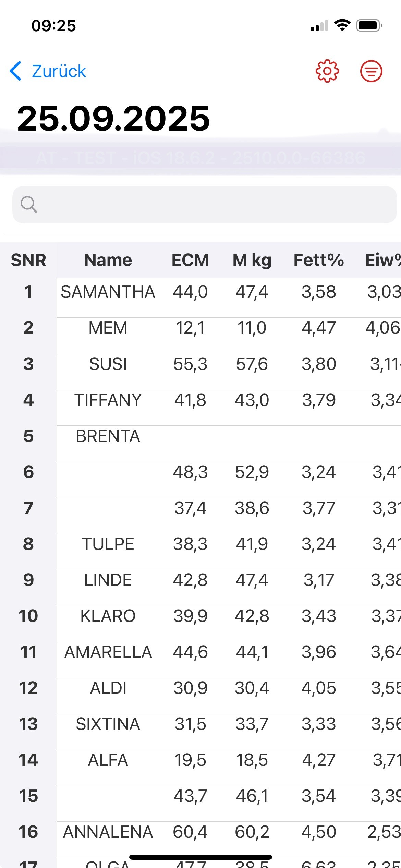The height and width of the screenshot is (868, 401).
Task: Open the red filter list icon
Action: tap(371, 71)
